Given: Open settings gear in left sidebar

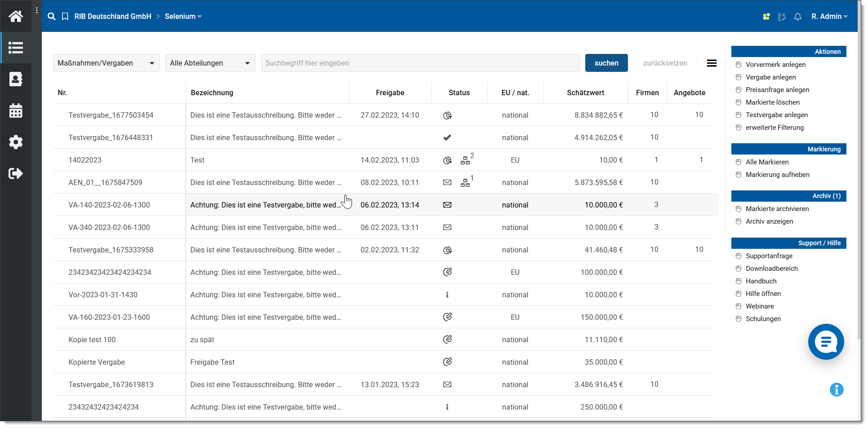Looking at the screenshot, I should (16, 142).
